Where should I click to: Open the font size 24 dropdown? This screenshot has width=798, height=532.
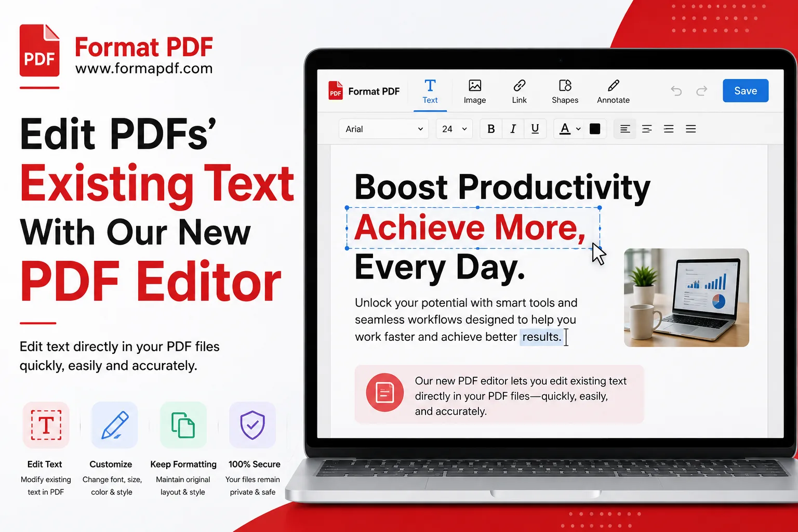(454, 129)
